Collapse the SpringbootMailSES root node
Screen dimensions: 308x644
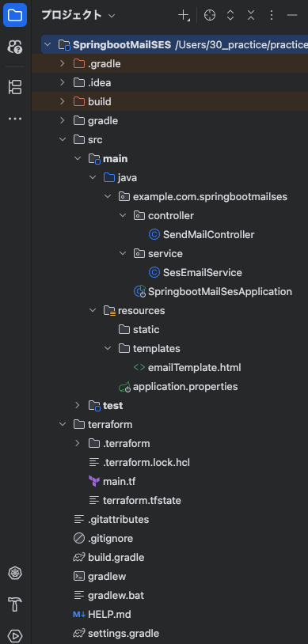tap(48, 45)
